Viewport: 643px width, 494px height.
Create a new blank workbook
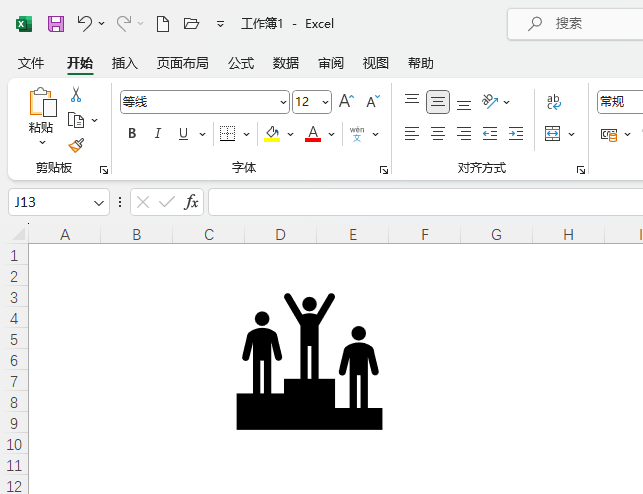(163, 24)
